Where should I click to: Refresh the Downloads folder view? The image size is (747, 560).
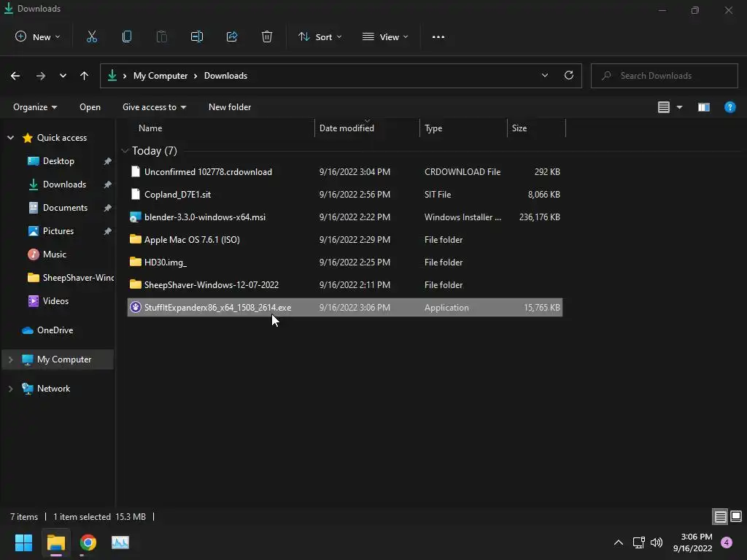569,75
